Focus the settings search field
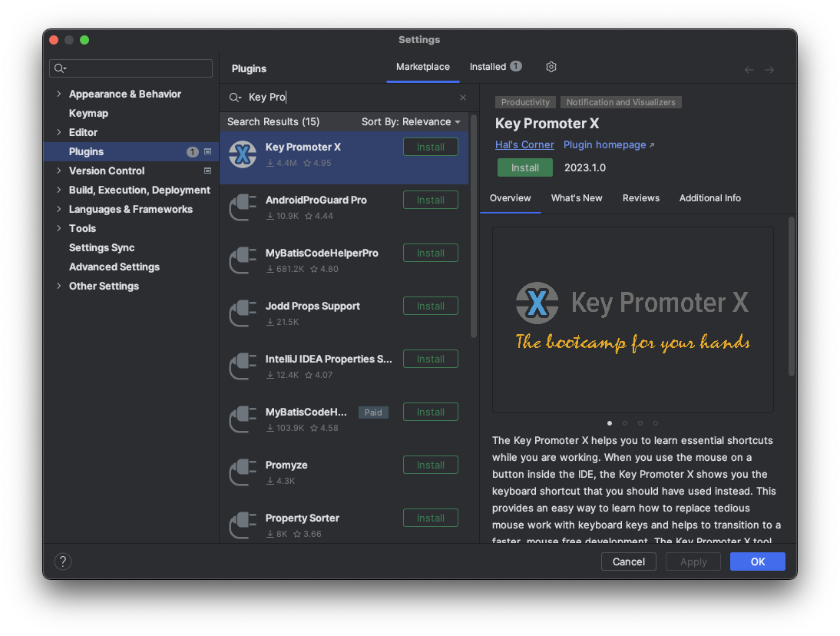Viewport: 840px width, 636px height. pyautogui.click(x=131, y=68)
